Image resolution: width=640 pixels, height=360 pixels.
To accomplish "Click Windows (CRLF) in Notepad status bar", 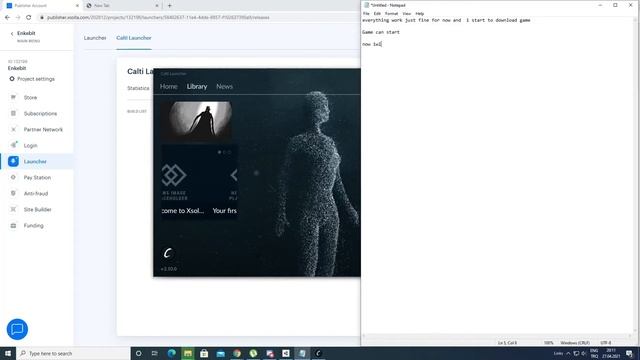I will pyautogui.click(x=575, y=343).
